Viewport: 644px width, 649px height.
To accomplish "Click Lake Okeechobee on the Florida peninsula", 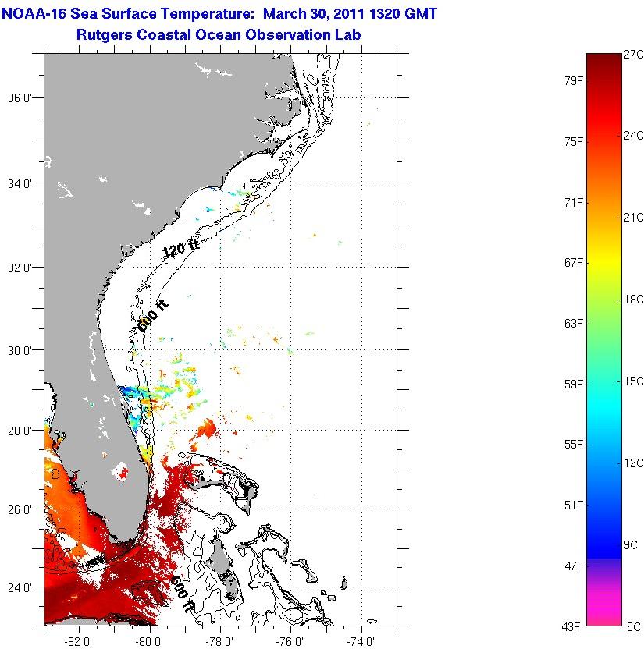I will 120,472.
